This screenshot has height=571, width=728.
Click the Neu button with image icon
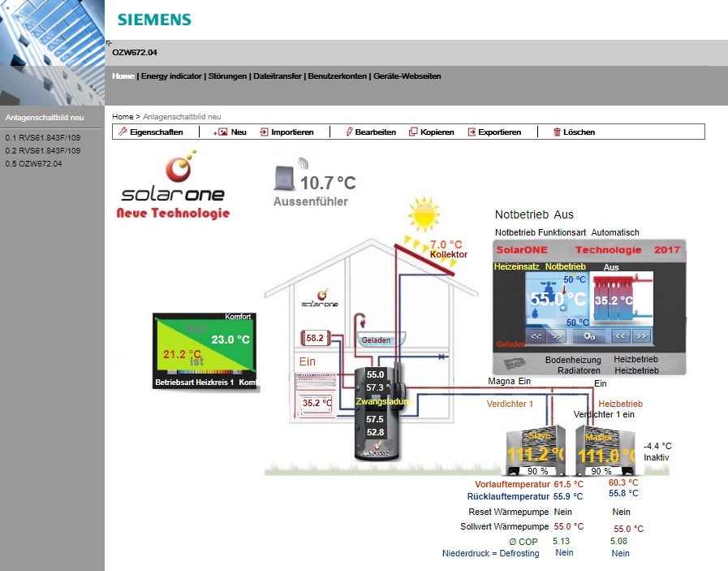tap(230, 132)
